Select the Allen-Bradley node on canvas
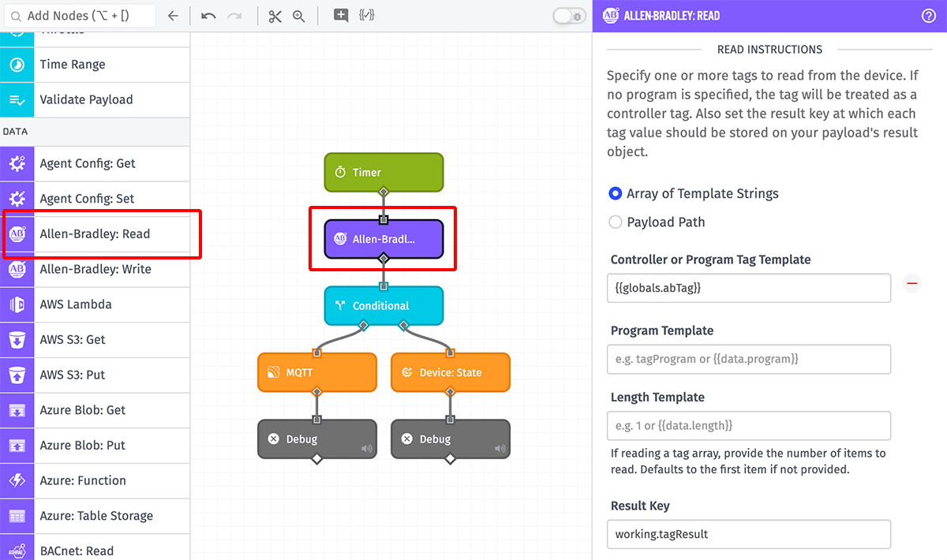Image resolution: width=947 pixels, height=560 pixels. (x=384, y=239)
